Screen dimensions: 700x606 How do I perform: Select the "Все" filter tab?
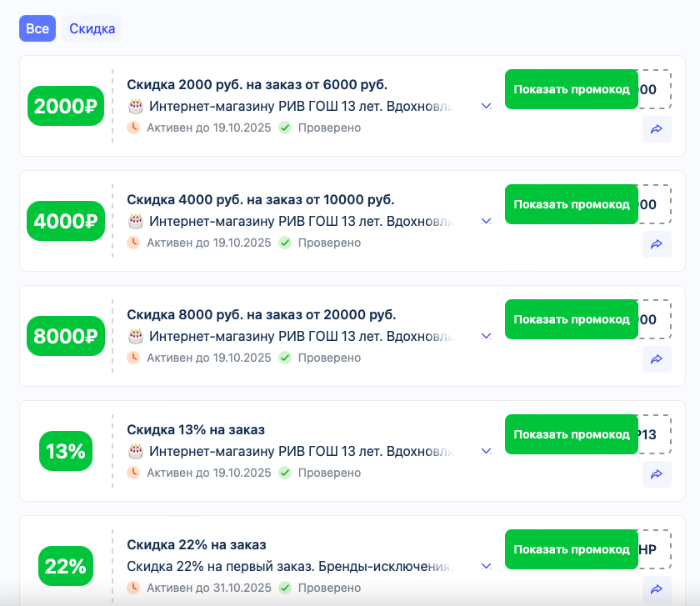(x=37, y=28)
